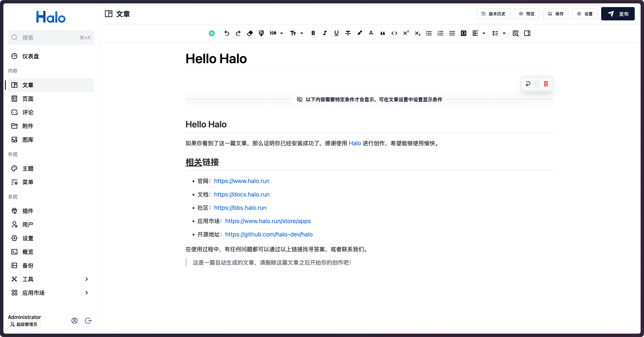
Task: Insert a numbered list
Action: [440, 33]
